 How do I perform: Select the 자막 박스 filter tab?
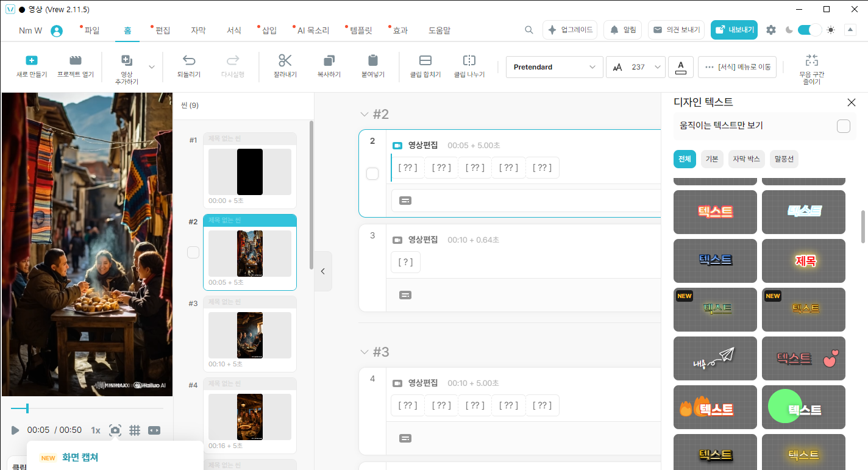coord(747,159)
